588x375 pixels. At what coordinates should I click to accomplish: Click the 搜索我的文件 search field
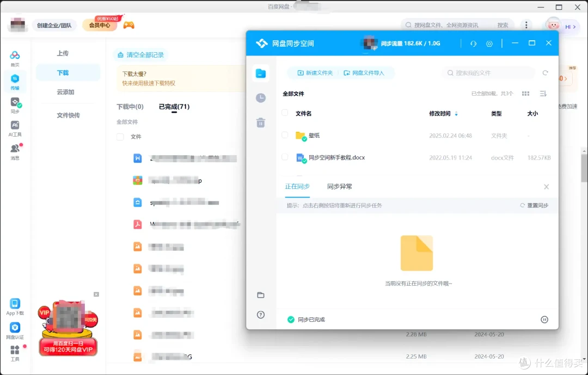click(488, 73)
